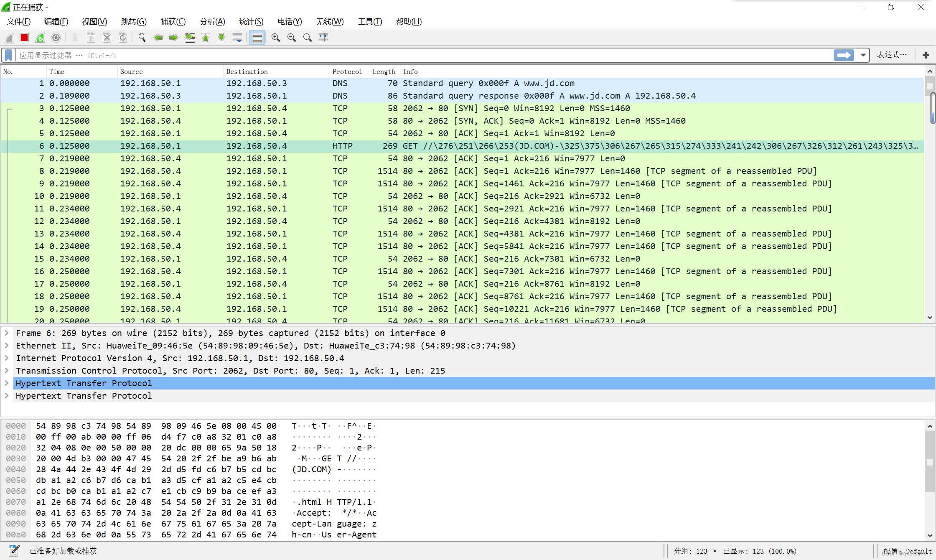
Task: Click the display filter input field
Action: pos(418,55)
